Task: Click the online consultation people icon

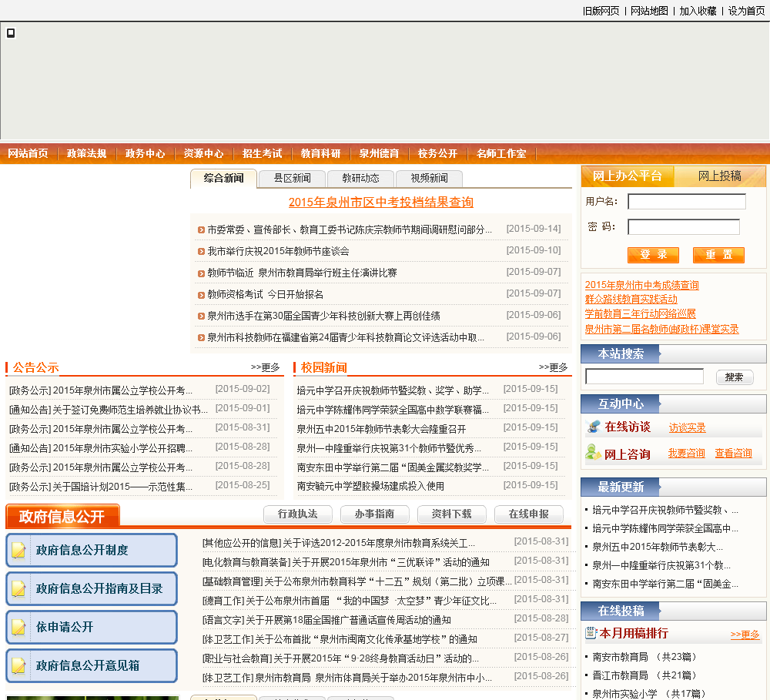Action: pos(593,453)
